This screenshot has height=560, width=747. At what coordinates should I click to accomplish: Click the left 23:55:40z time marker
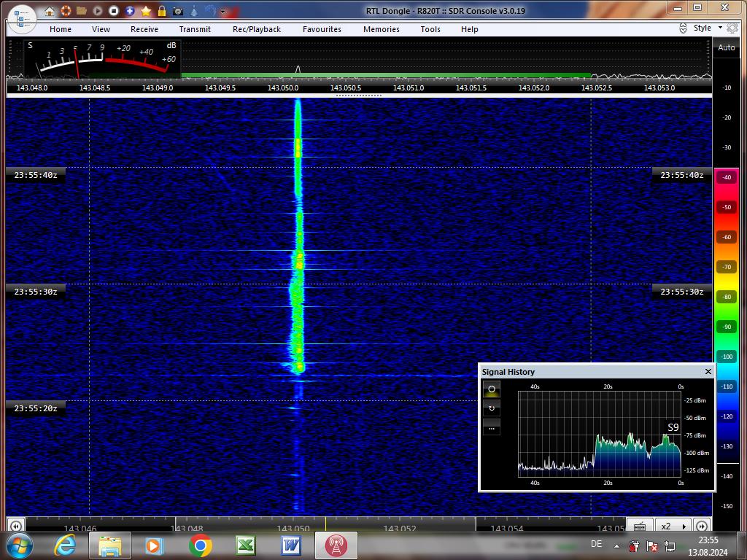click(36, 175)
